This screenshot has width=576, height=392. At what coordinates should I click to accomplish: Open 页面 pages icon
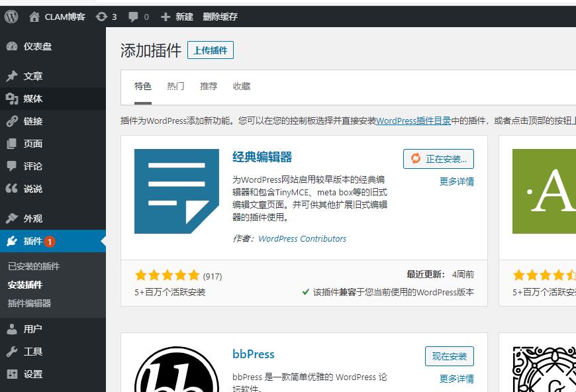click(x=12, y=143)
